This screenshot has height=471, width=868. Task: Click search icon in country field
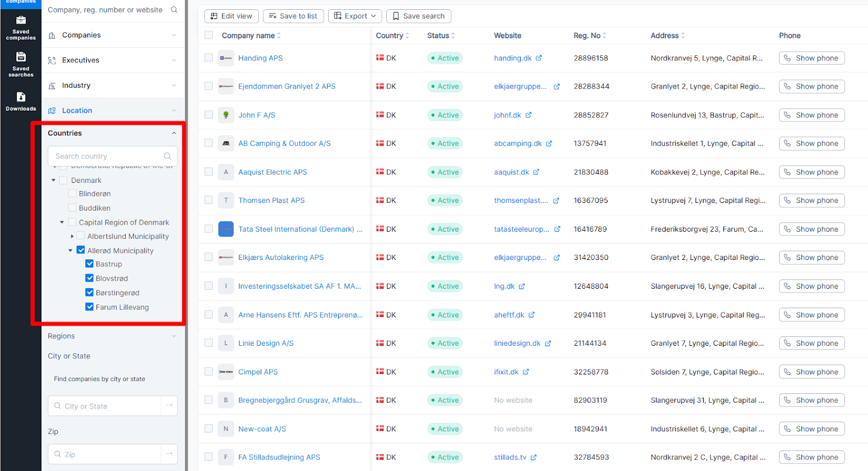click(168, 156)
